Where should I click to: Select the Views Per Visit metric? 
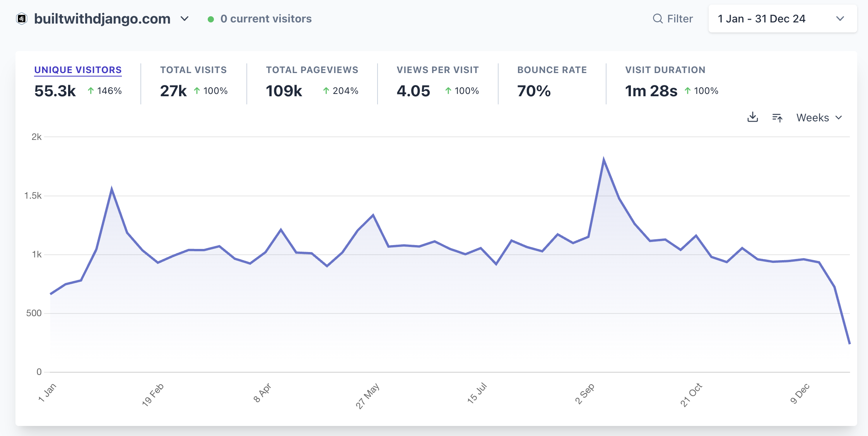437,70
